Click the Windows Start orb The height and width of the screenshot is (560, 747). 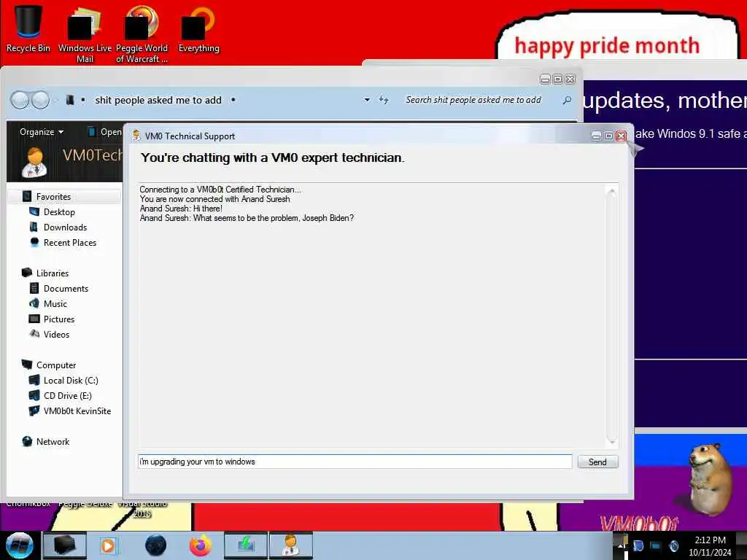click(20, 545)
